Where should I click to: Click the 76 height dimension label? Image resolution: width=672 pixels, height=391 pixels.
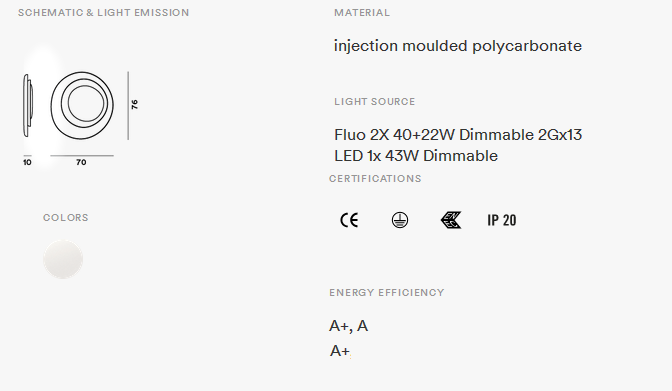[x=135, y=104]
